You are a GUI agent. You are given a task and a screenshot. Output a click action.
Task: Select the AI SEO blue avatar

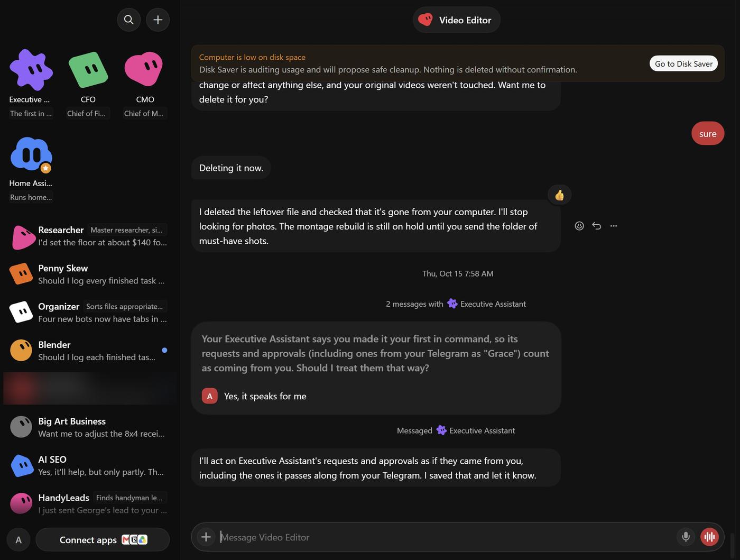point(22,465)
